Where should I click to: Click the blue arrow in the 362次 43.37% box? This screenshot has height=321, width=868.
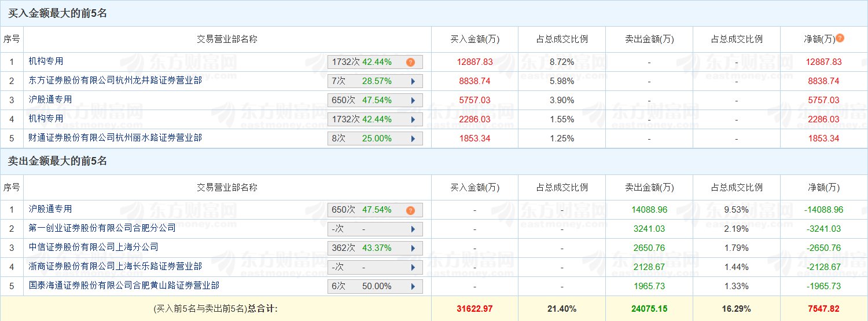[413, 248]
